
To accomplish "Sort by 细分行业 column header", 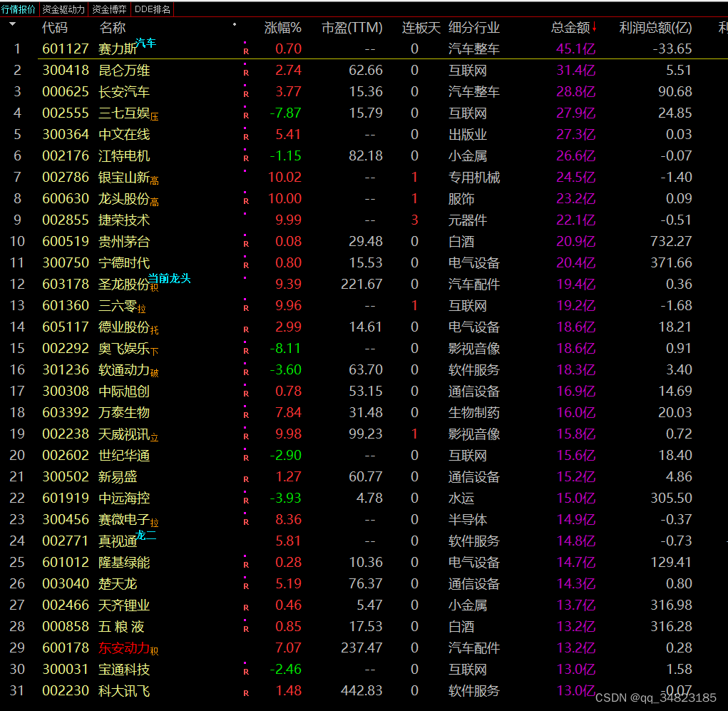I will pos(474,28).
